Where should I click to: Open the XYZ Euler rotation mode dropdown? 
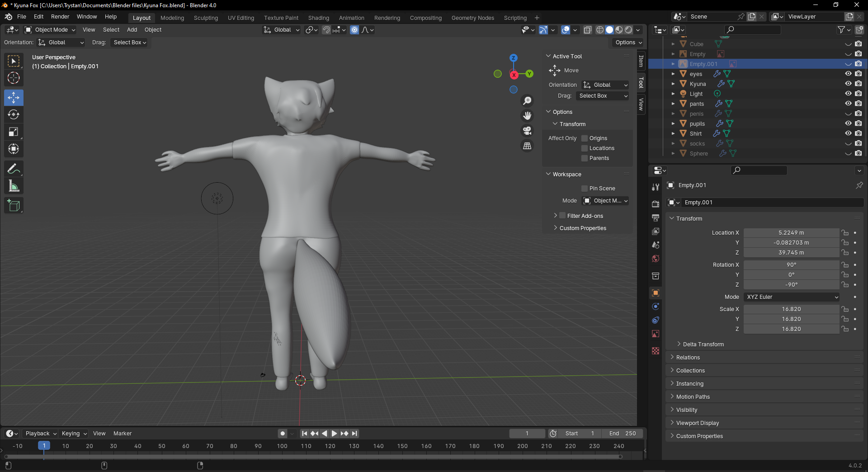[x=791, y=297]
